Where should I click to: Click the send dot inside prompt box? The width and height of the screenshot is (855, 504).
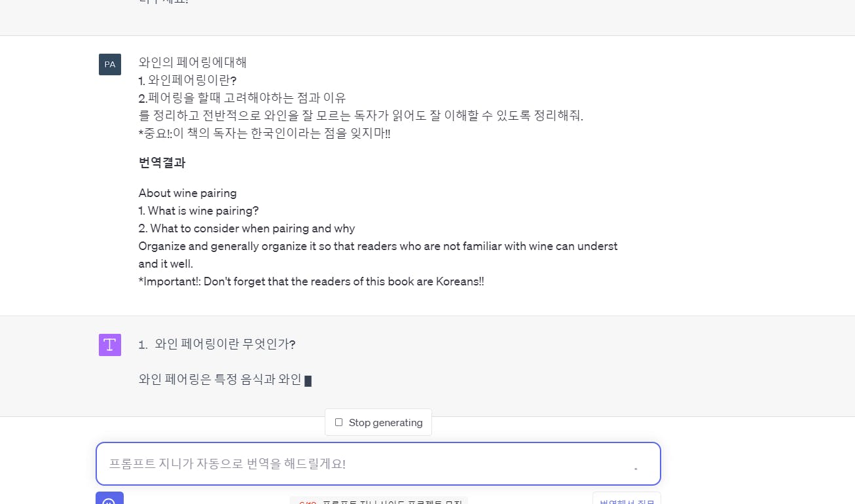635,469
